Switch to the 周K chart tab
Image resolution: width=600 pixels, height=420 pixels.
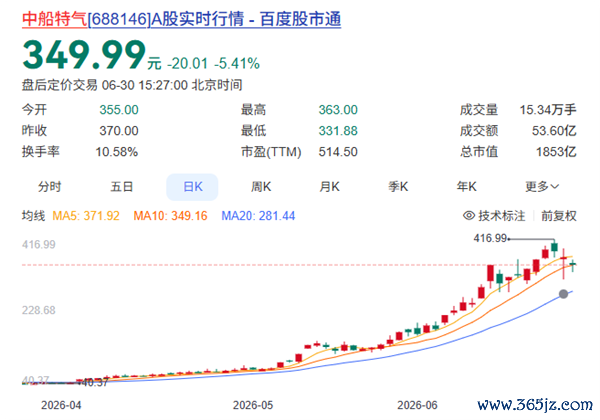261,187
